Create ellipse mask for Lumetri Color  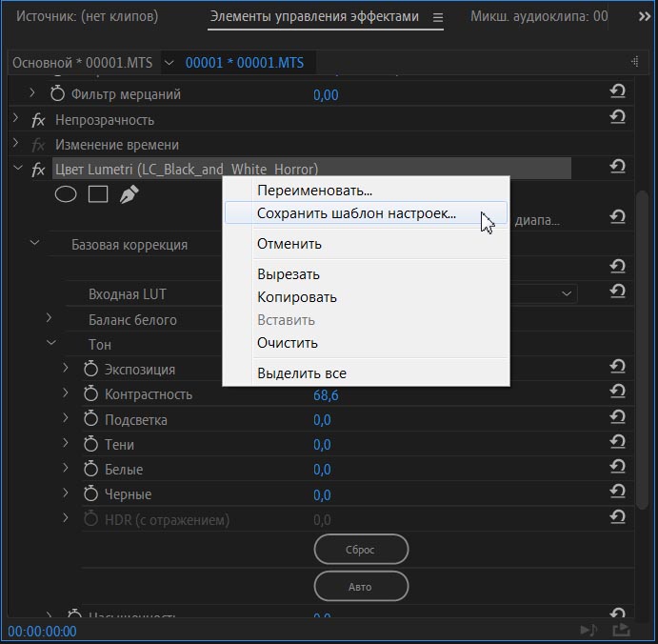point(66,194)
